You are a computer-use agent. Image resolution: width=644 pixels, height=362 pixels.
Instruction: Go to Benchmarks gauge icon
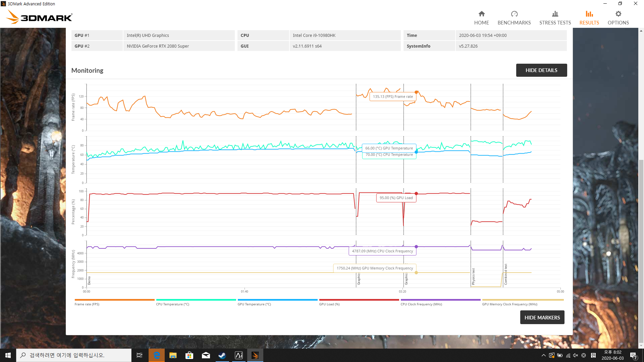(514, 14)
